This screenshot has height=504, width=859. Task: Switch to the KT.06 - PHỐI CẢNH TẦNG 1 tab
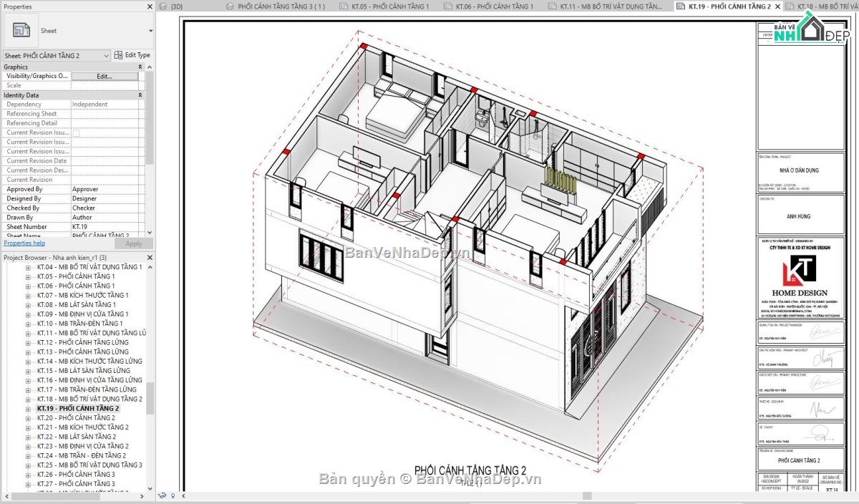click(x=494, y=6)
